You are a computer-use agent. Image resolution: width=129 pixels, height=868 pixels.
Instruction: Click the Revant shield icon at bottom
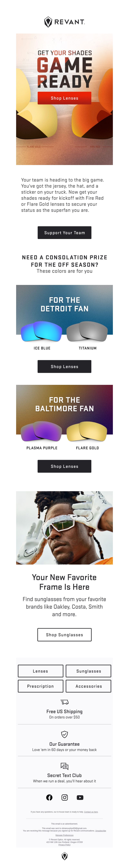65,856
